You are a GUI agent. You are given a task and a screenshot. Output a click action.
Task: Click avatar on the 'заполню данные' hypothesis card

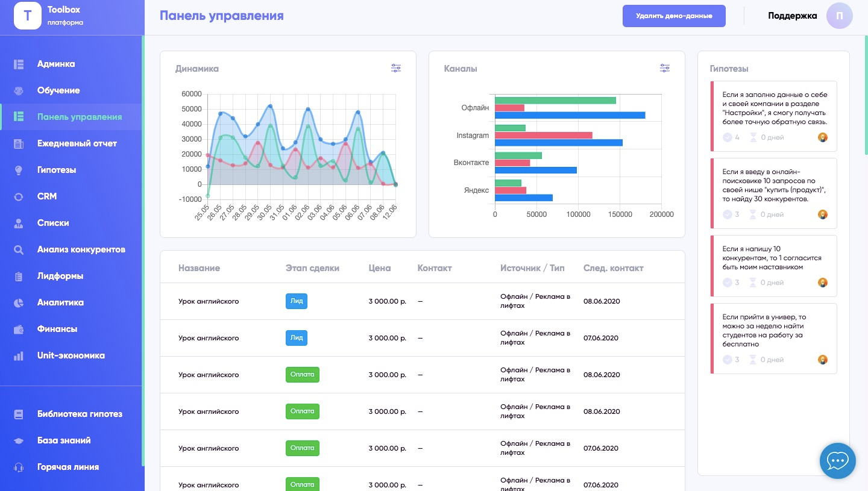(x=823, y=137)
